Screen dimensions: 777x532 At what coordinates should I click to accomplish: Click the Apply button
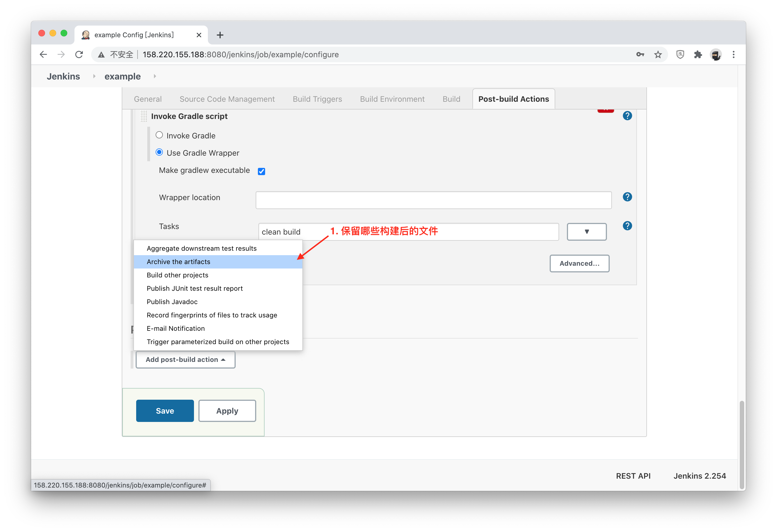click(x=227, y=411)
